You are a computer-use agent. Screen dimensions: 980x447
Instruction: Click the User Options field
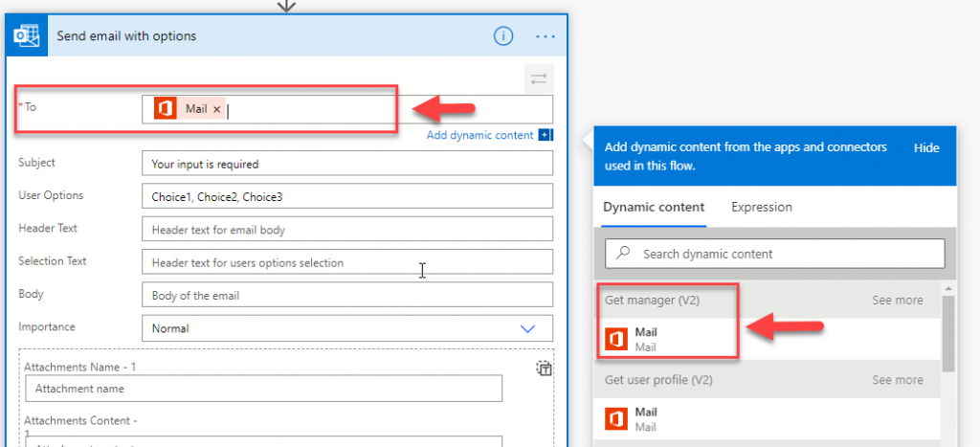(347, 196)
